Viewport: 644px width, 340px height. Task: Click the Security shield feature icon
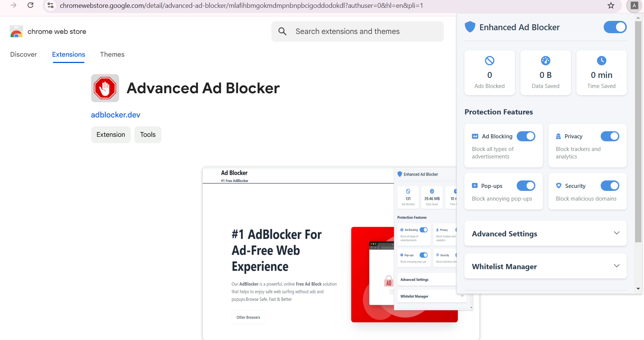point(559,186)
